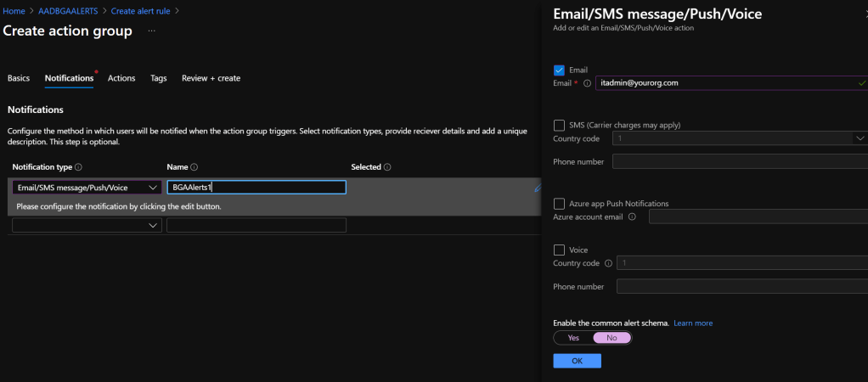Open the Email/SMS message/Push/Voice notification type dropdown
868x382 pixels.
(87, 188)
